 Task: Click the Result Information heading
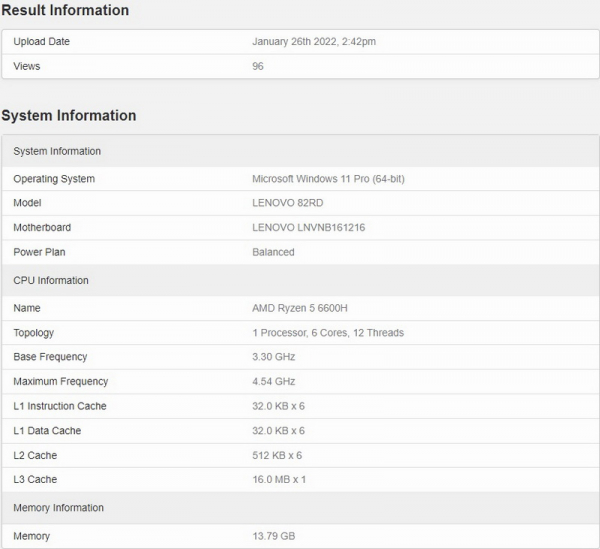point(65,11)
